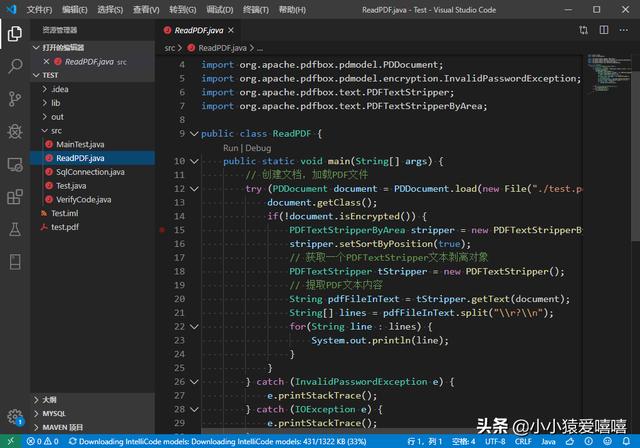This screenshot has height=448, width=640.
Task: Click the Run CodeLens above main
Action: coord(230,148)
